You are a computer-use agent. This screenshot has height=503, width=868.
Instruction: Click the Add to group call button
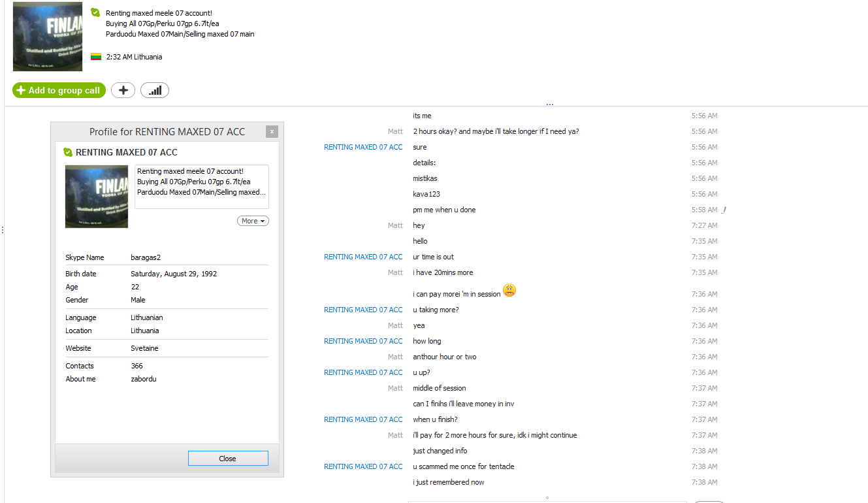tap(59, 90)
